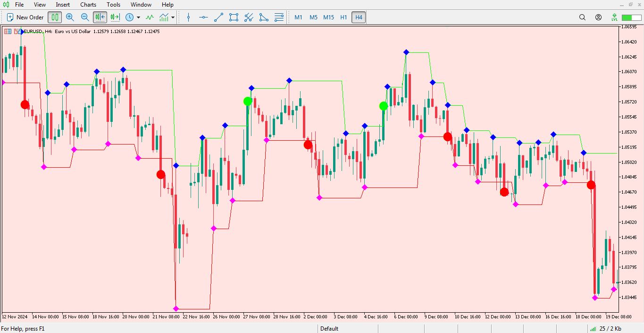Zoom out of the chart

pos(85,17)
